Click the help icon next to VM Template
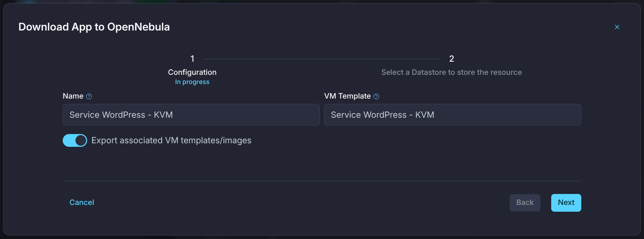 coord(376,96)
